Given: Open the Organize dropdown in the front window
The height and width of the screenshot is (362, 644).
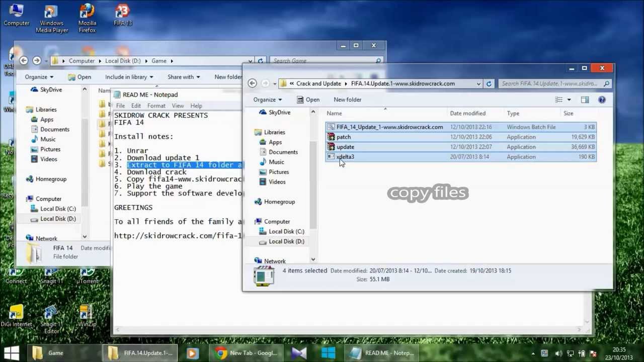Looking at the screenshot, I should pos(268,100).
